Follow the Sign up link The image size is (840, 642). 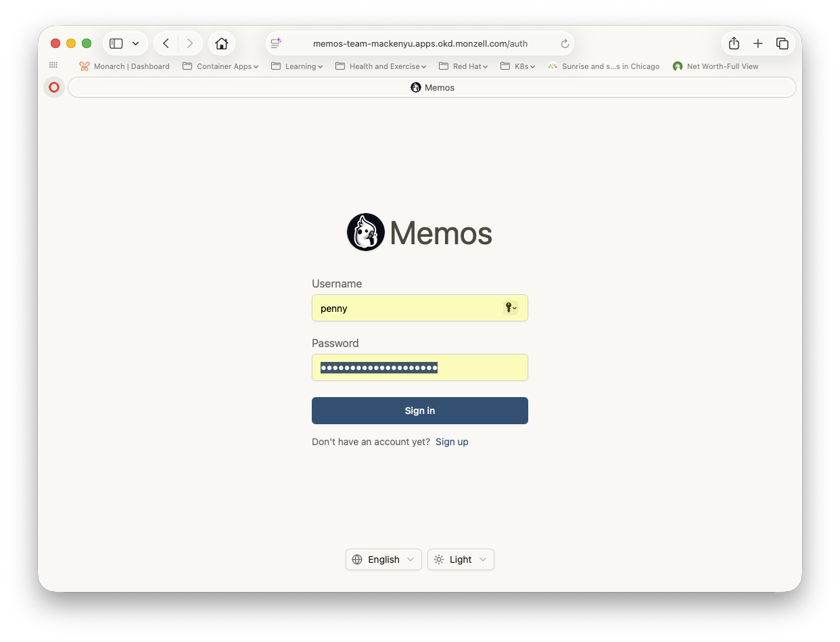[452, 442]
